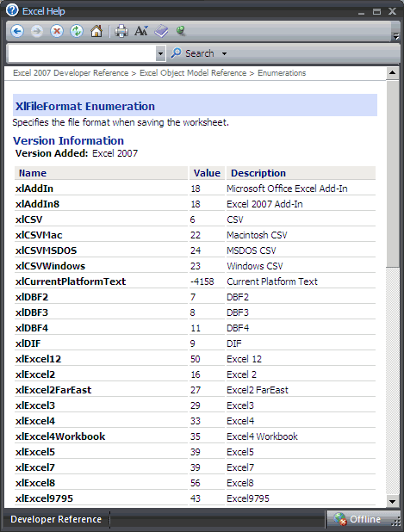Click the Macintosh CSV description
This screenshot has width=404, height=532.
(x=257, y=235)
